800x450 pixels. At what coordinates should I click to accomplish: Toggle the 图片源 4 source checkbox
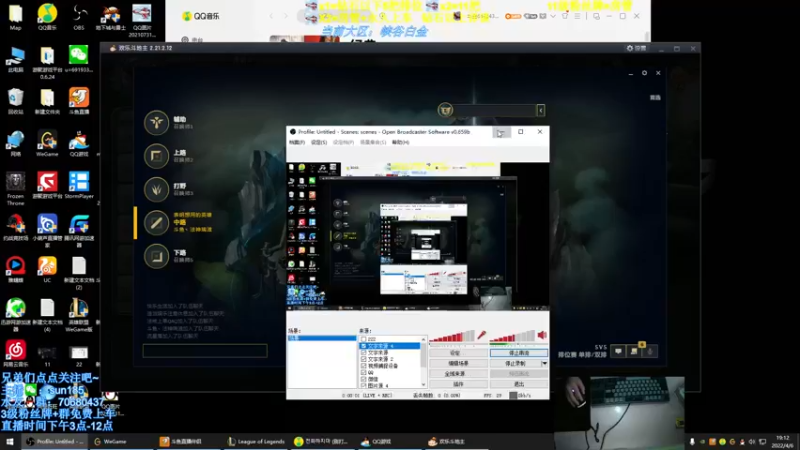pos(364,385)
